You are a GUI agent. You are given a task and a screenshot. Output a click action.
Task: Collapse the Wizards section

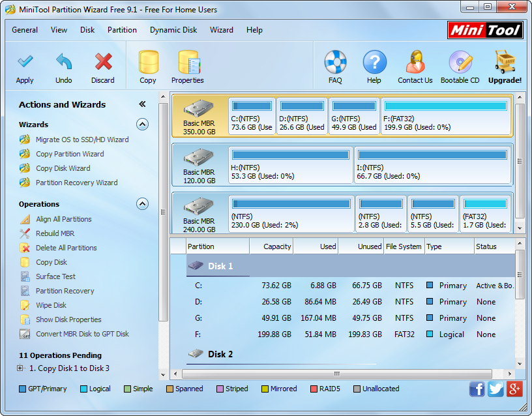(143, 125)
